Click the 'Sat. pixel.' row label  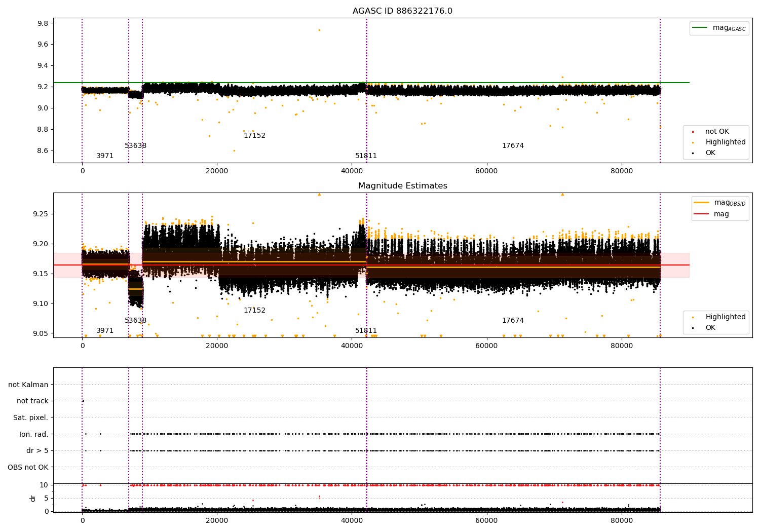(x=31, y=418)
